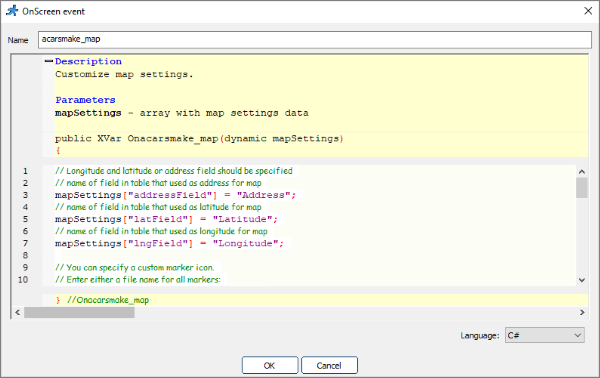This screenshot has height=378, width=600.
Task: Click line number 10 in gutter
Action: (x=23, y=280)
